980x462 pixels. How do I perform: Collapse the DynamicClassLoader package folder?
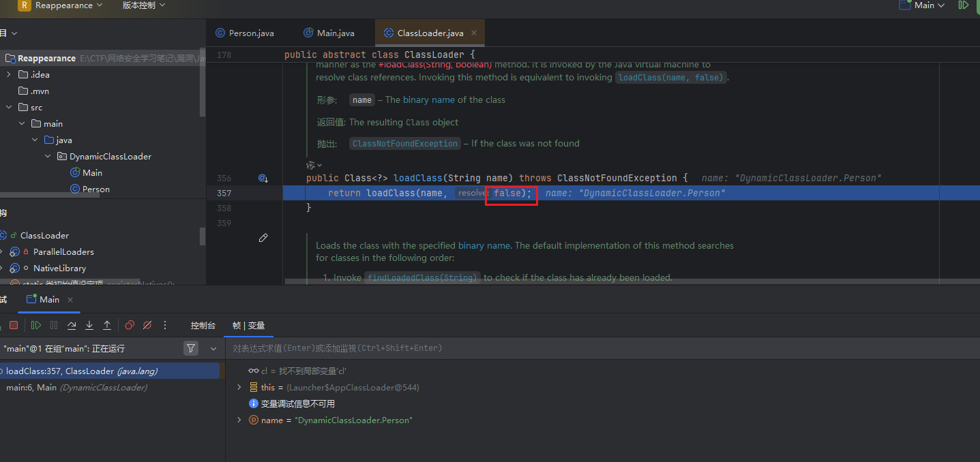pyautogui.click(x=48, y=157)
